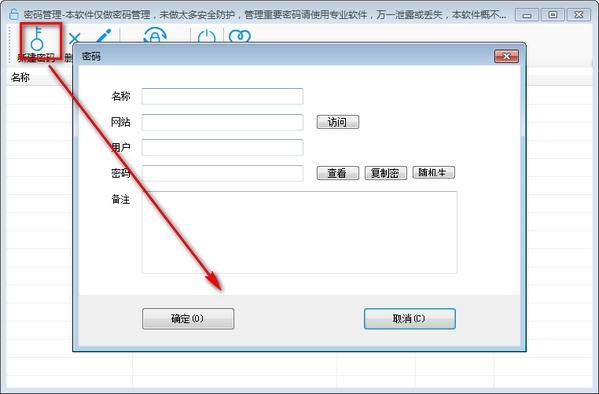Click the 查看 button to view password
Image resolution: width=599 pixels, height=394 pixels.
(338, 173)
